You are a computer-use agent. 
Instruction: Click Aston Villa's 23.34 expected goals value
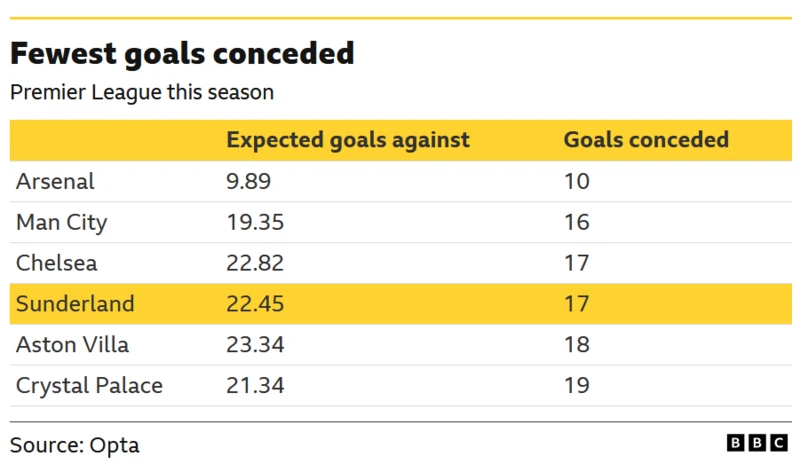pyautogui.click(x=255, y=345)
